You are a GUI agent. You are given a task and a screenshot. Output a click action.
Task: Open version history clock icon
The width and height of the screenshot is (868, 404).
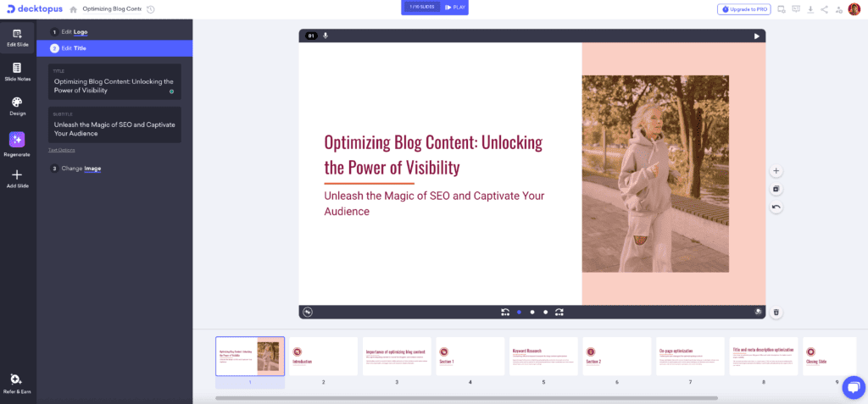point(150,9)
